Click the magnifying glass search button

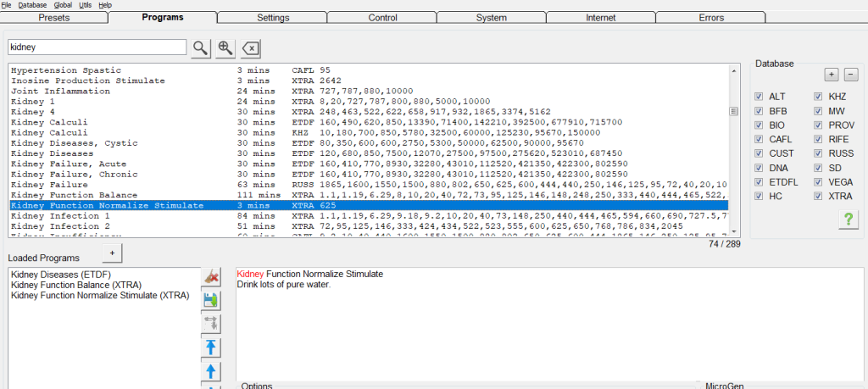[200, 47]
